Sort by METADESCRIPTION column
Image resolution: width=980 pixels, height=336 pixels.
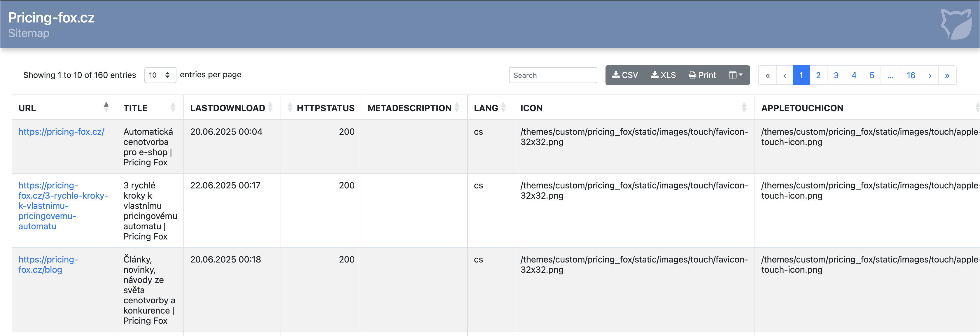pyautogui.click(x=414, y=108)
